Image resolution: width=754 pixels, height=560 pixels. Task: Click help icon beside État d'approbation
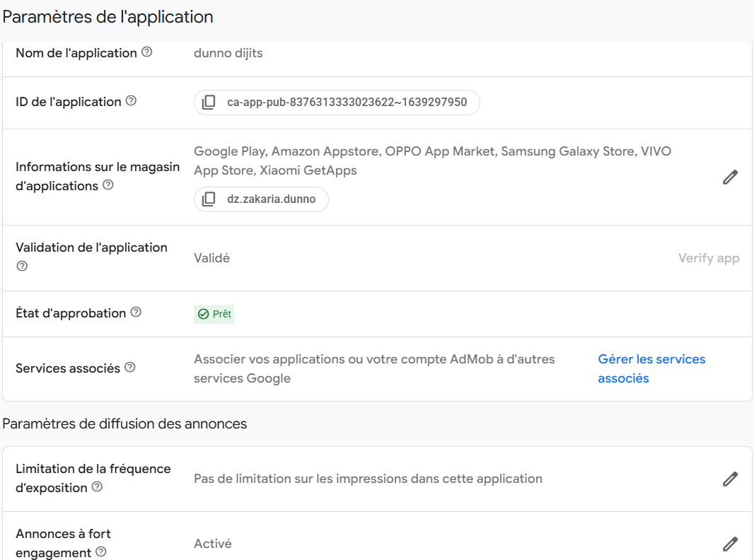click(x=136, y=313)
